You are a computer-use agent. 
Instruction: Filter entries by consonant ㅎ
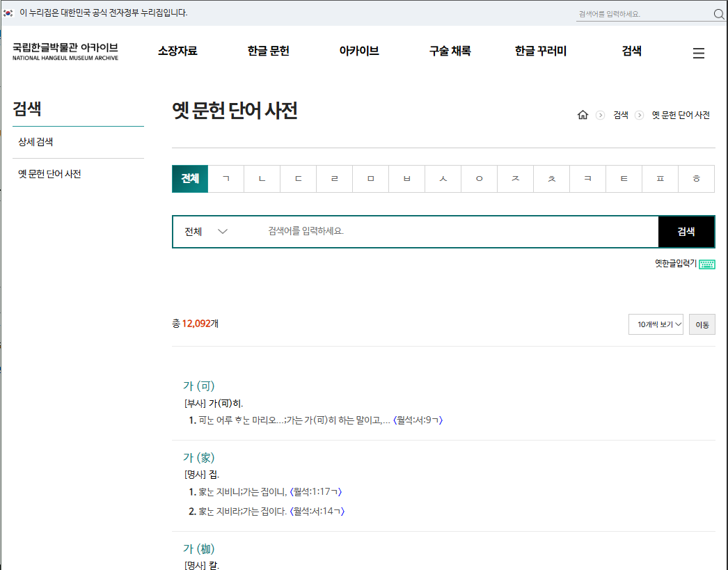[x=696, y=179]
